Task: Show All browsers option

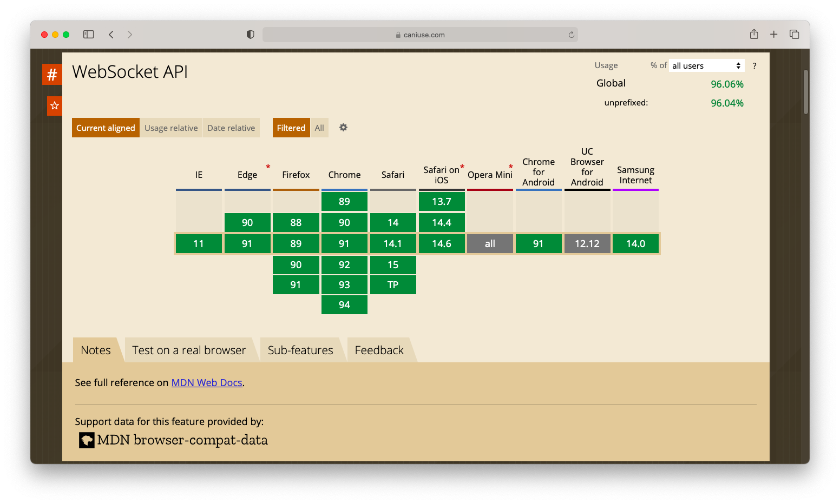Action: point(319,128)
